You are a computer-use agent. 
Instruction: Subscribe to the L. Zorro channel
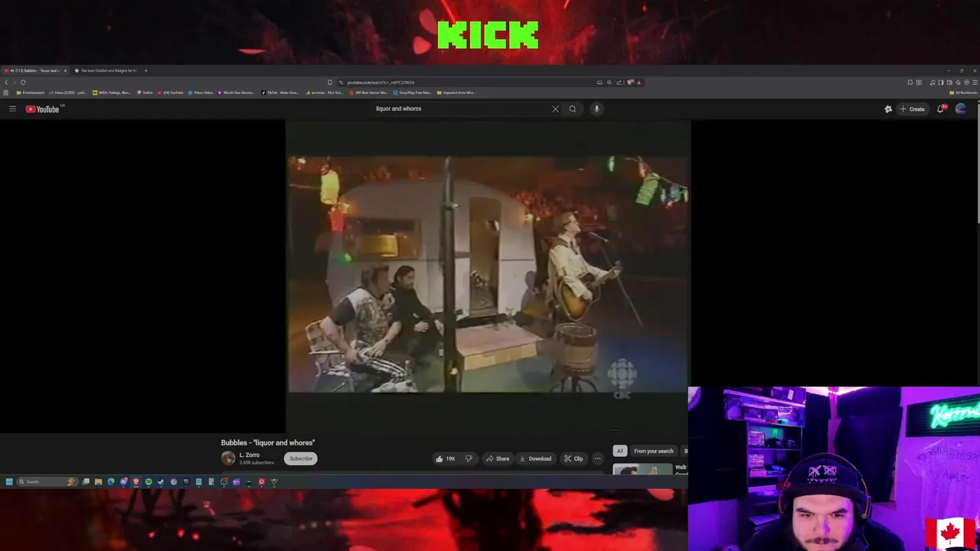[300, 458]
